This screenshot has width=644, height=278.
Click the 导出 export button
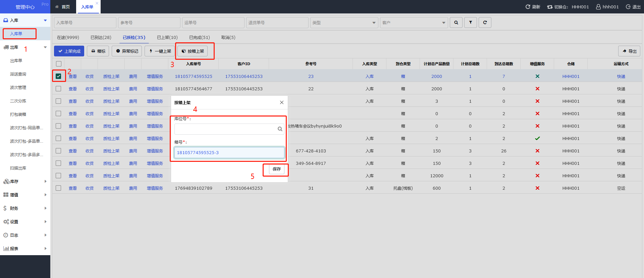pos(629,51)
